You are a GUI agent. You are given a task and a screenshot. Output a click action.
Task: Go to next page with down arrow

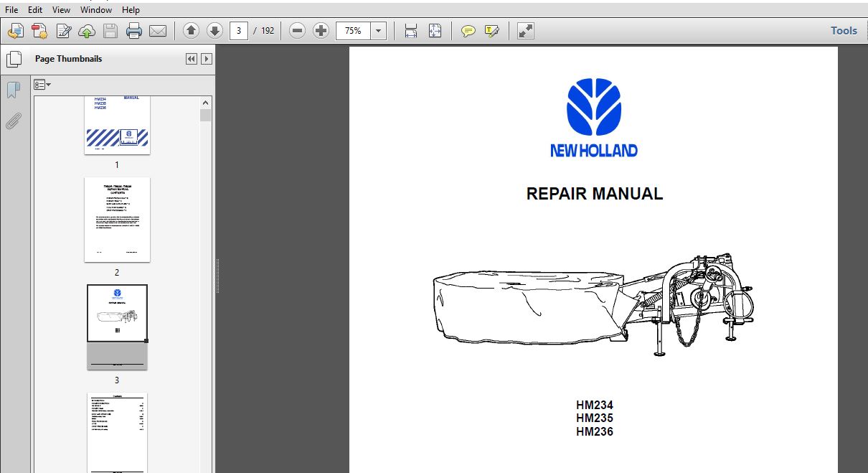(214, 31)
